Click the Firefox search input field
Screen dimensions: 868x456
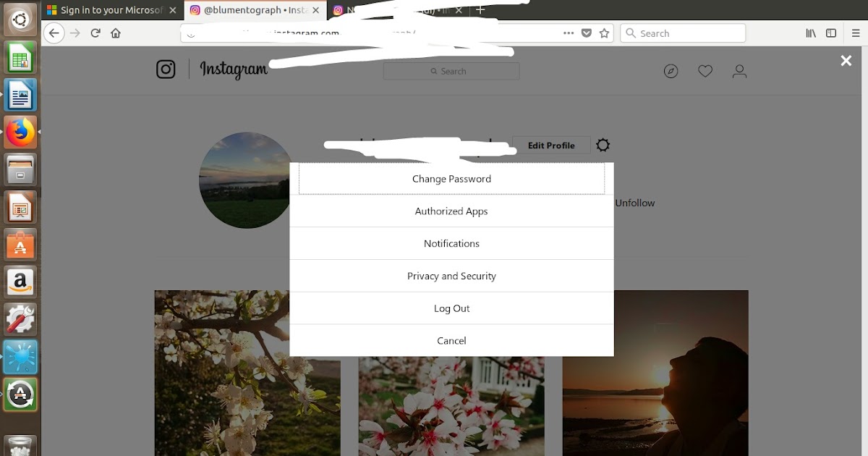pos(683,33)
